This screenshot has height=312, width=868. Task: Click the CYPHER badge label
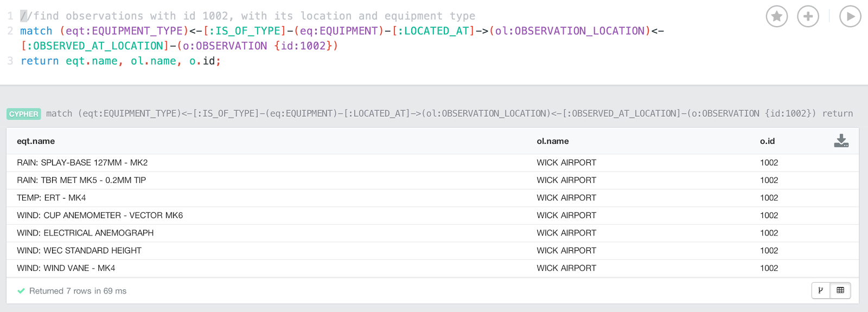coord(24,114)
